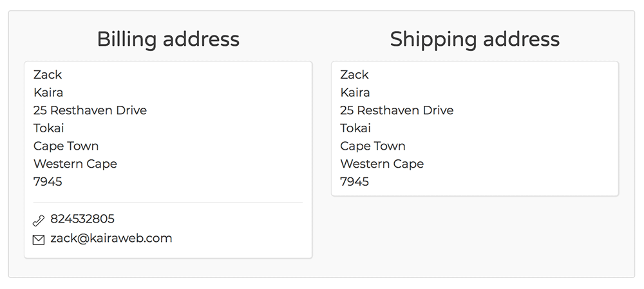Select the billing first name Zack

[48, 75]
